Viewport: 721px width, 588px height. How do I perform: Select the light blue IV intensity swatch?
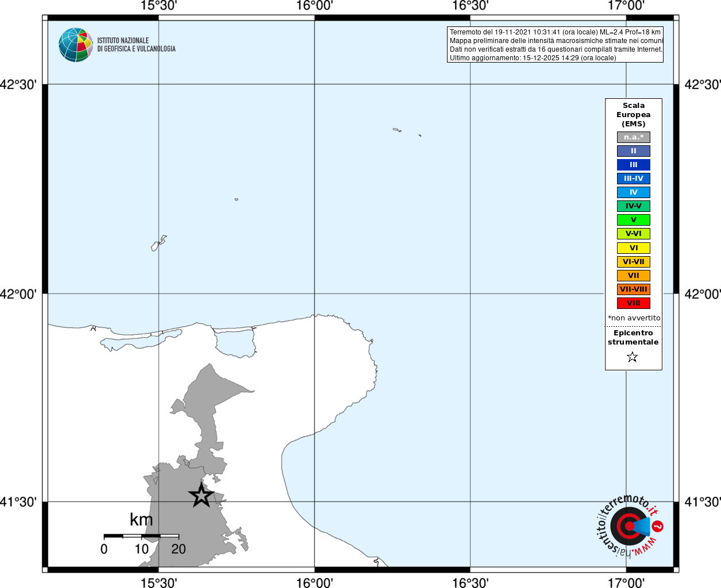pyautogui.click(x=633, y=192)
